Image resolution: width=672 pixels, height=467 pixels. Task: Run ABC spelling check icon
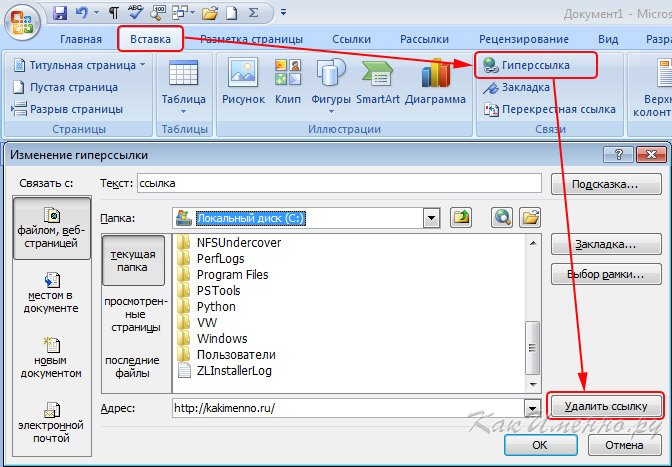pyautogui.click(x=135, y=12)
